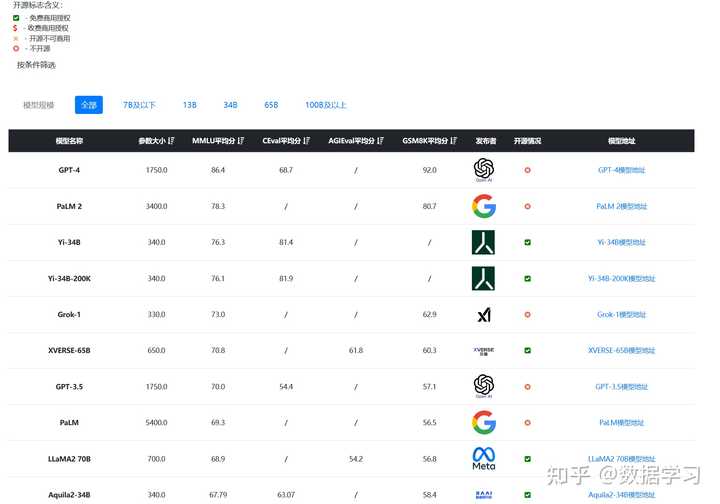Click the XVERSE logo in the XVERSE-65B row
This screenshot has height=504, width=720.
(x=484, y=351)
